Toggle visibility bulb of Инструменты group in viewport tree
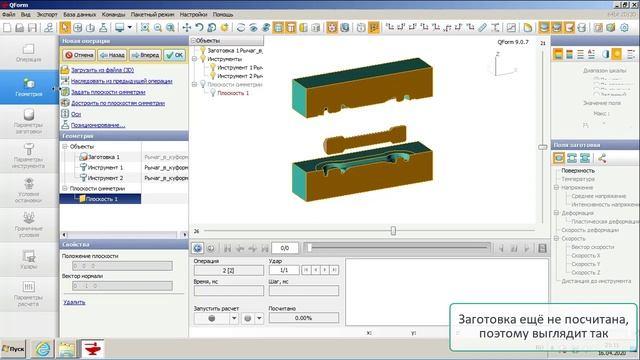The height and width of the screenshot is (360, 640). [x=202, y=59]
